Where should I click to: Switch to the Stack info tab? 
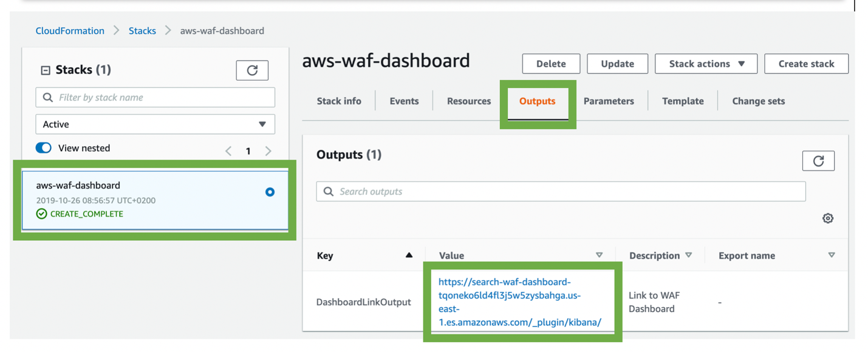[x=339, y=101]
